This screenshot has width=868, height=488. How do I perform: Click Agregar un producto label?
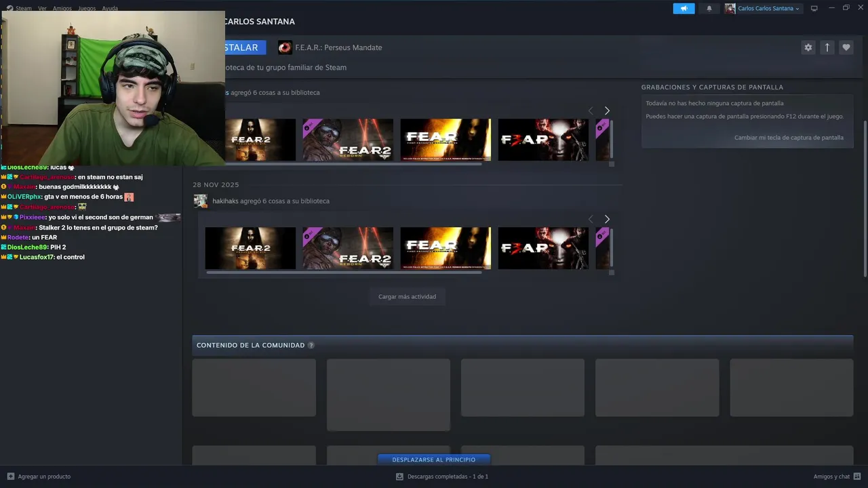[44, 476]
